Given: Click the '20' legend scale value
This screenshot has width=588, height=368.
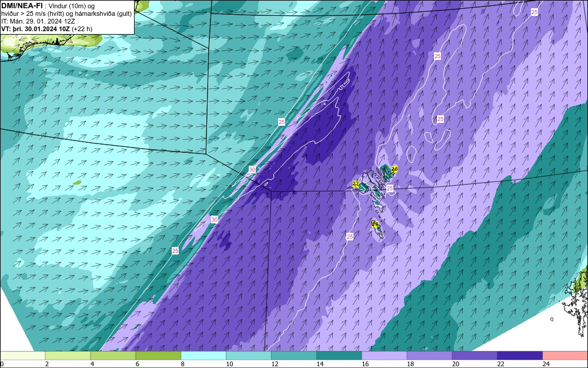Looking at the screenshot, I should pos(456,364).
